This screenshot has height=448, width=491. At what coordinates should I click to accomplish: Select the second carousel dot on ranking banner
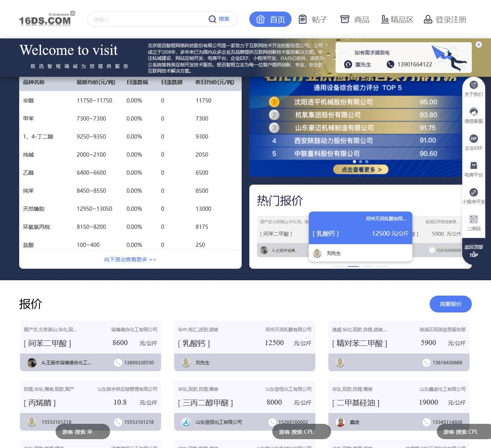click(361, 162)
